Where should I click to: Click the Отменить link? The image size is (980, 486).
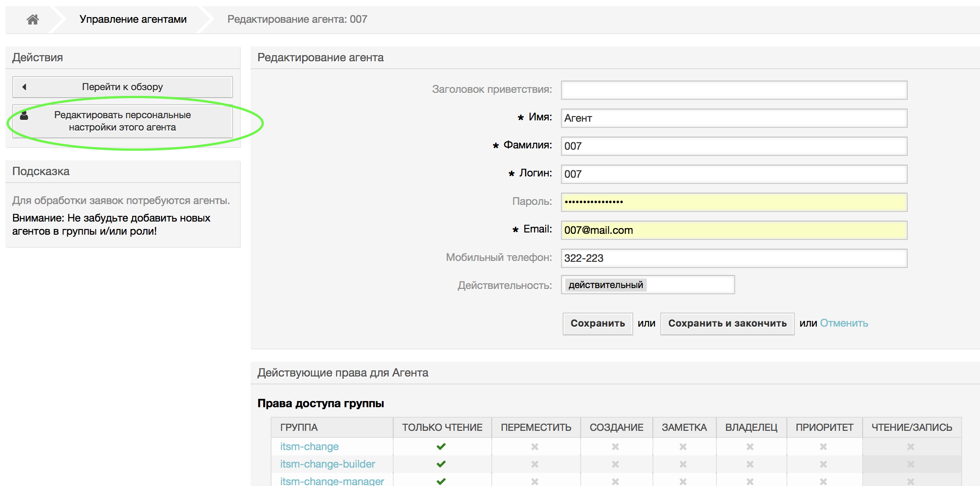pos(844,323)
